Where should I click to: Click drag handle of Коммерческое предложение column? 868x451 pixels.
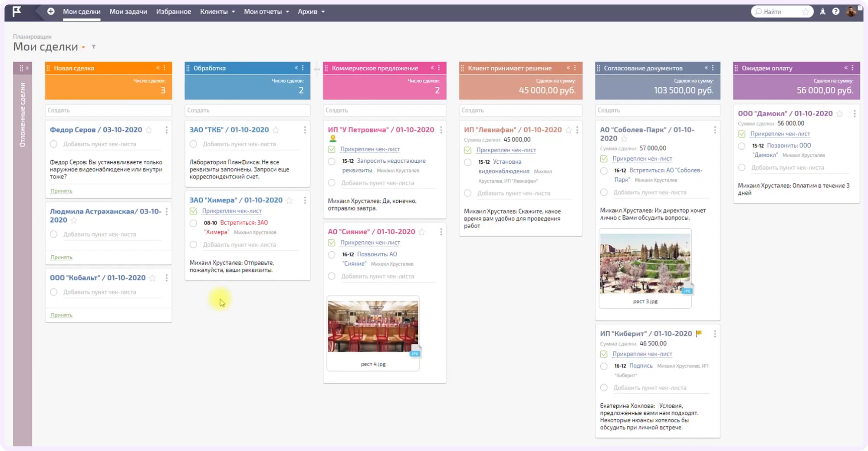point(326,68)
